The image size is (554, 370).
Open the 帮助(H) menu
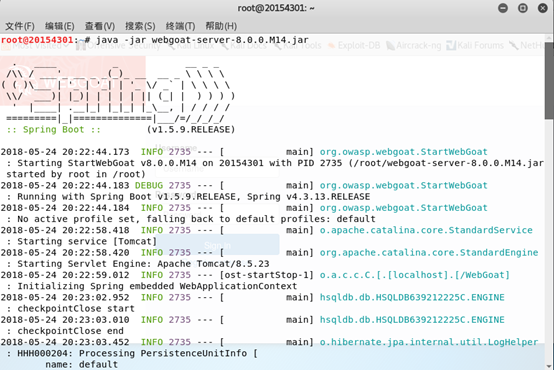pos(221,26)
